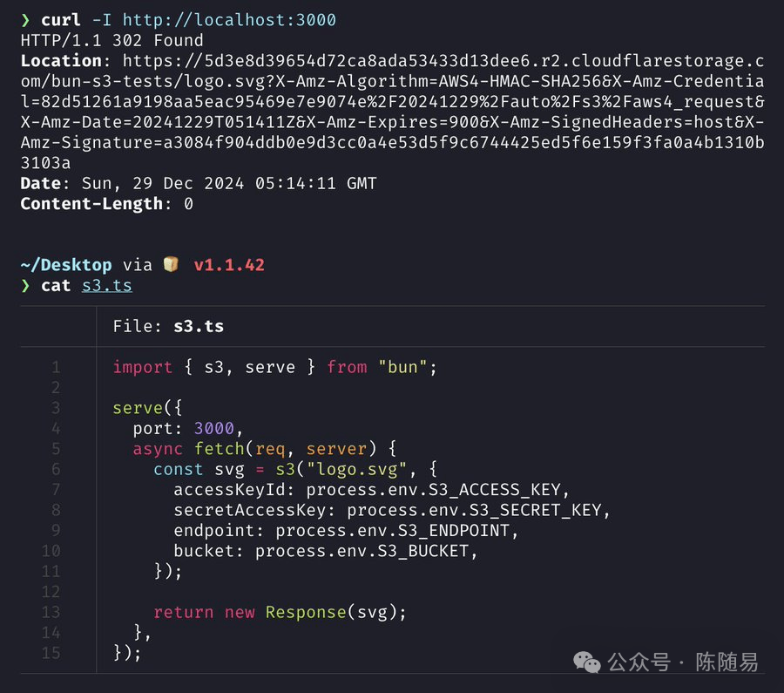Click line number 15 in the gutter
The width and height of the screenshot is (784, 693).
pyautogui.click(x=51, y=653)
